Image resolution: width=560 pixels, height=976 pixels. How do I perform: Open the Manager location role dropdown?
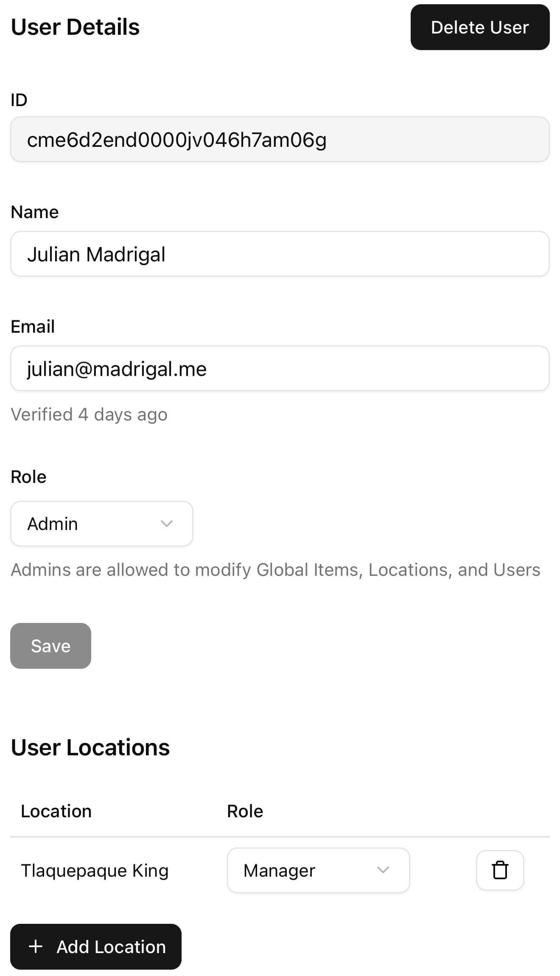tap(318, 870)
